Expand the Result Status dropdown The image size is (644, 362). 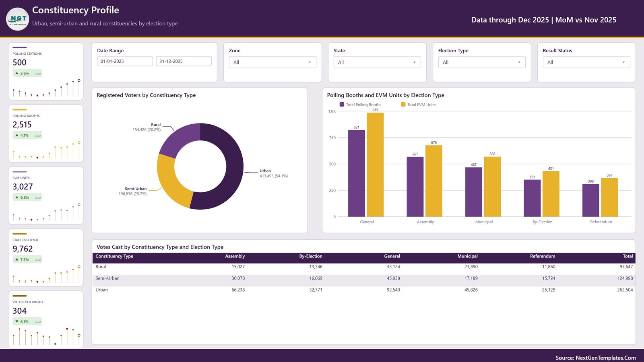coord(586,62)
